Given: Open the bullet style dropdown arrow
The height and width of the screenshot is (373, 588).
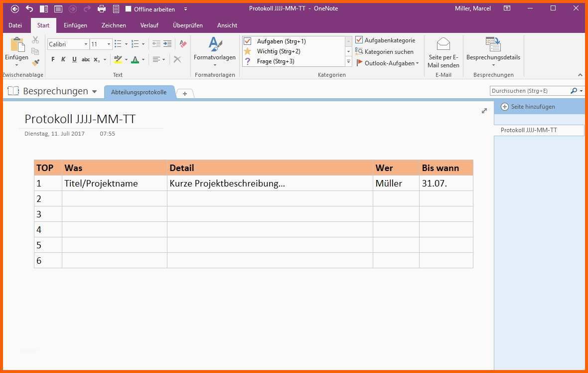Looking at the screenshot, I should 126,44.
